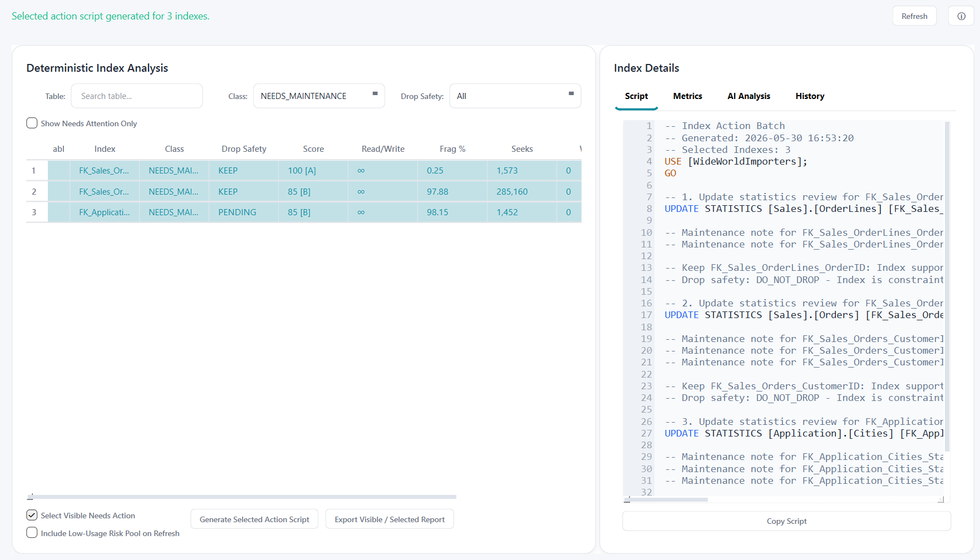Screen dimensions: 980x560
Task: Switch to the Metrics tab
Action: click(x=687, y=96)
